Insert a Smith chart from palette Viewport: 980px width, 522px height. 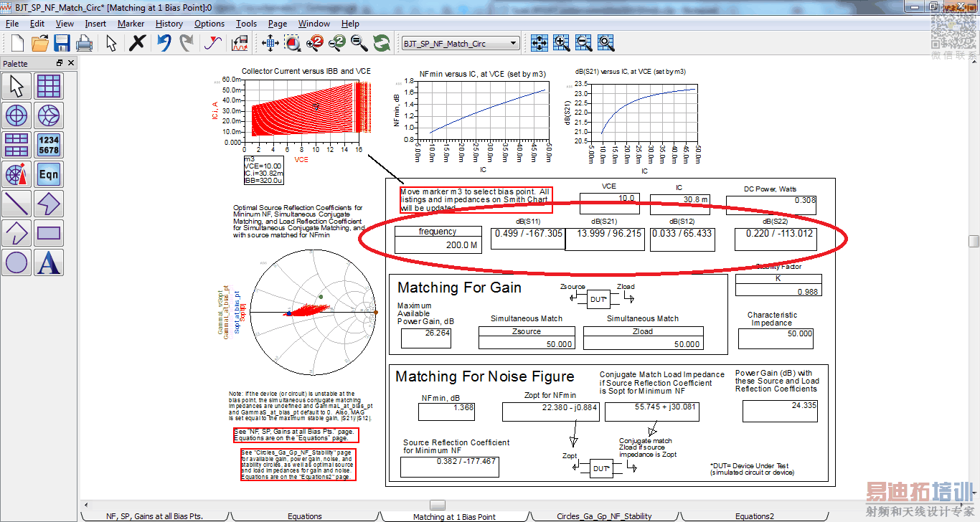[x=49, y=115]
